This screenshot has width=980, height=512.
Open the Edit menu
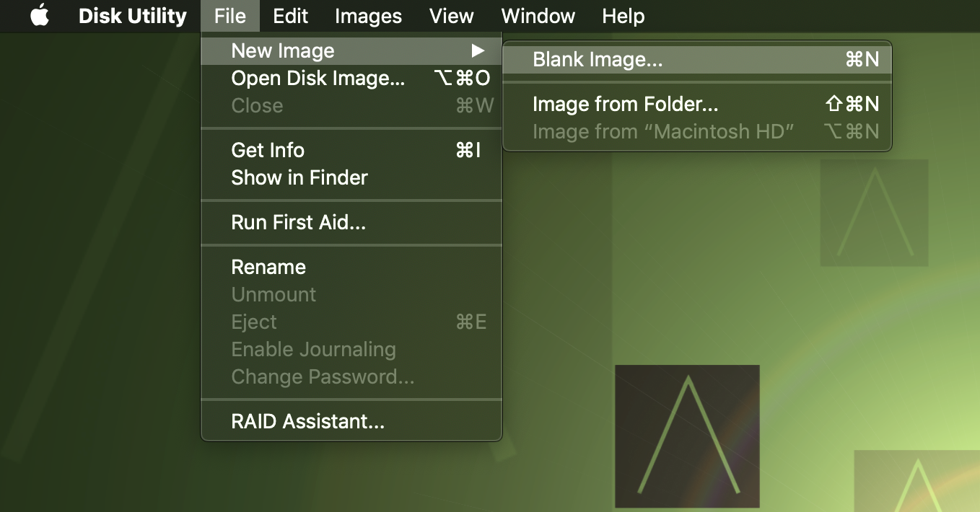point(290,16)
